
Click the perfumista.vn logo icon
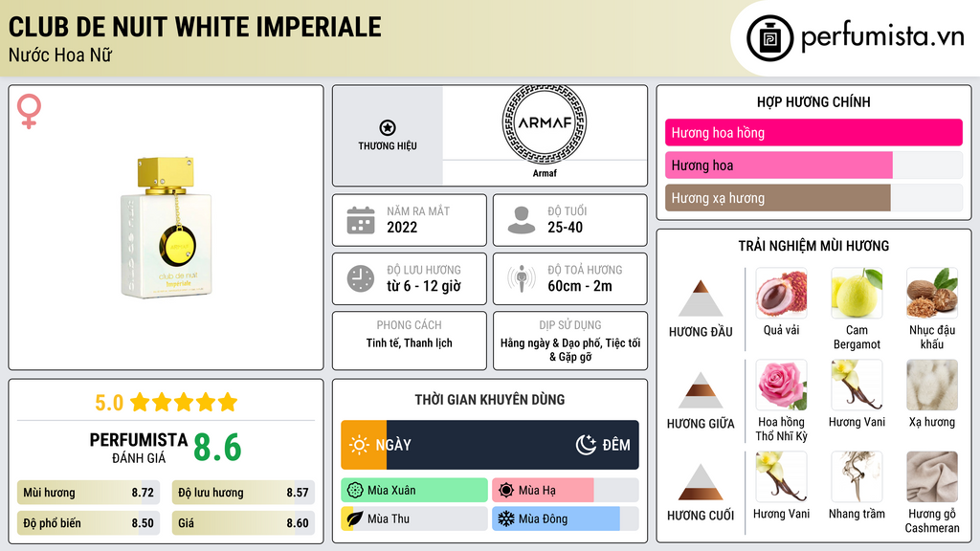pos(770,38)
